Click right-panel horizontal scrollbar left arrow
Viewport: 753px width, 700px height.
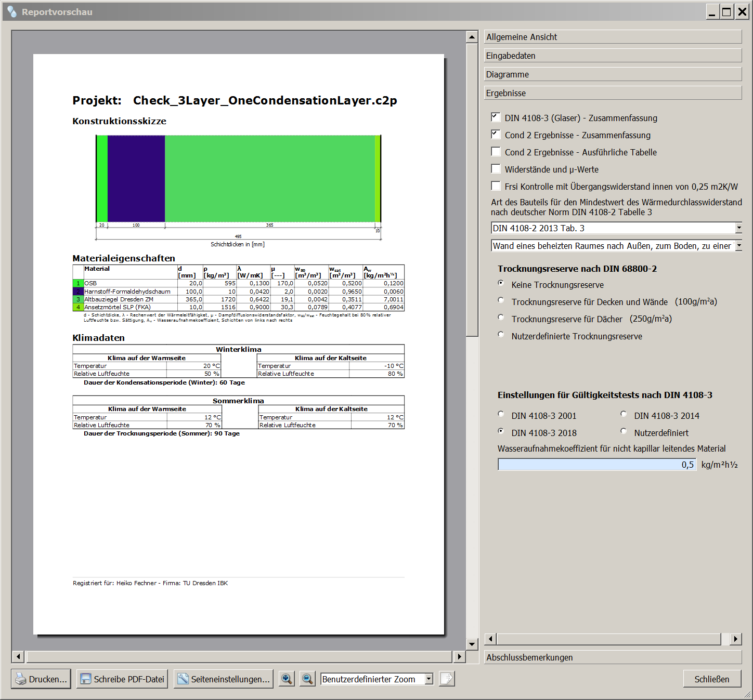490,639
